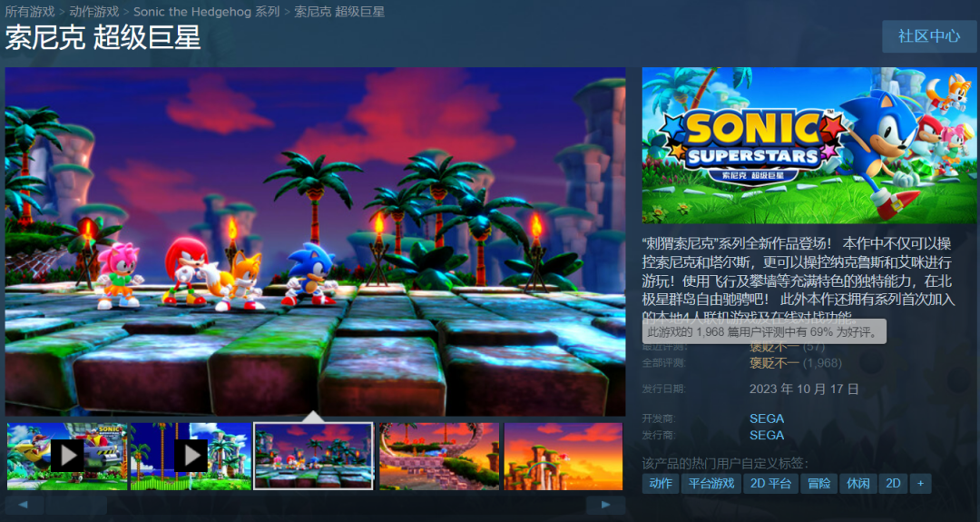Open the developer SEGA link
The width and height of the screenshot is (980, 522).
pos(767,419)
